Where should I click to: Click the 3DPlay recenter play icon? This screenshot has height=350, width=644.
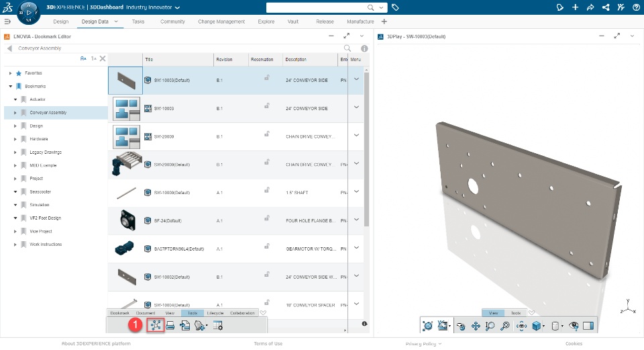point(427,326)
